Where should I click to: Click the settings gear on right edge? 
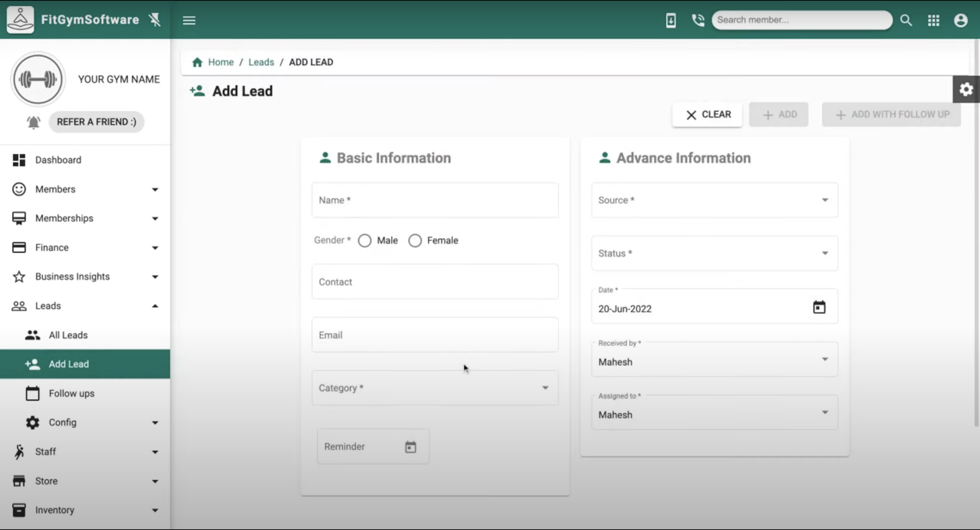pyautogui.click(x=966, y=90)
